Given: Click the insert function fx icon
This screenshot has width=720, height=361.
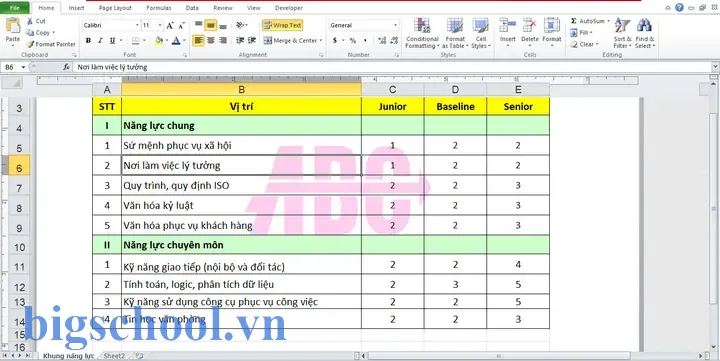Looking at the screenshot, I should point(66,67).
